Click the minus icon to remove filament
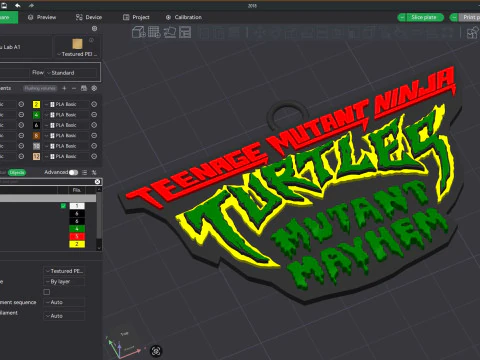This screenshot has width=480, height=360. (74, 88)
